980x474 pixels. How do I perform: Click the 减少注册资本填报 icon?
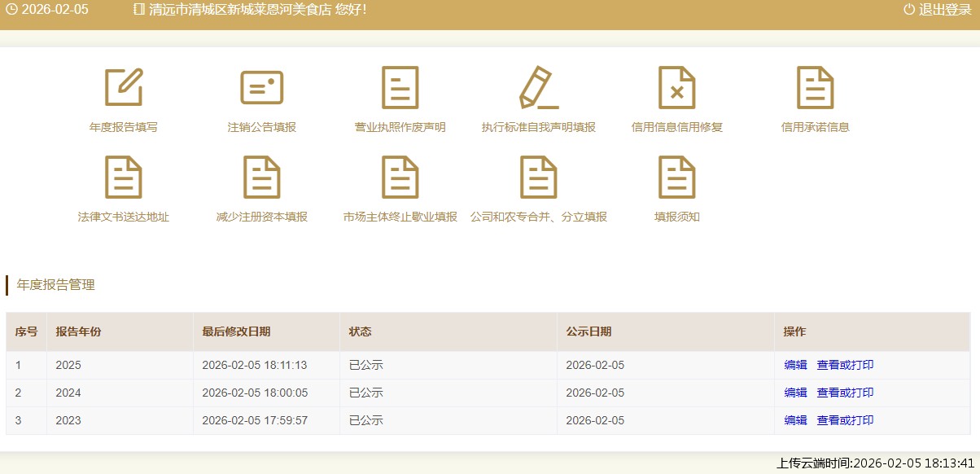(261, 178)
